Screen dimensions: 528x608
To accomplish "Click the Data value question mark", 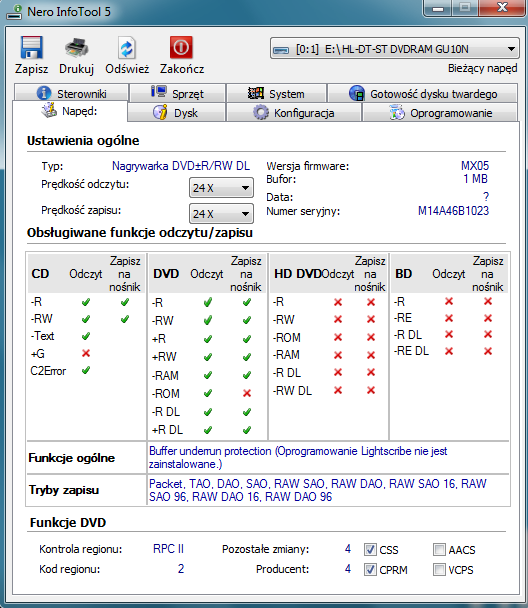I will [486, 197].
